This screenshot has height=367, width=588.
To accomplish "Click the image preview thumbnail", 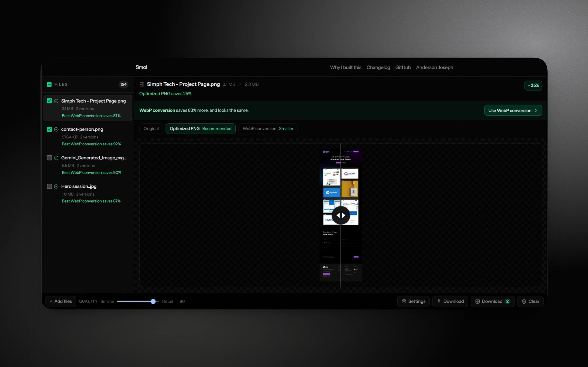I will tap(341, 215).
